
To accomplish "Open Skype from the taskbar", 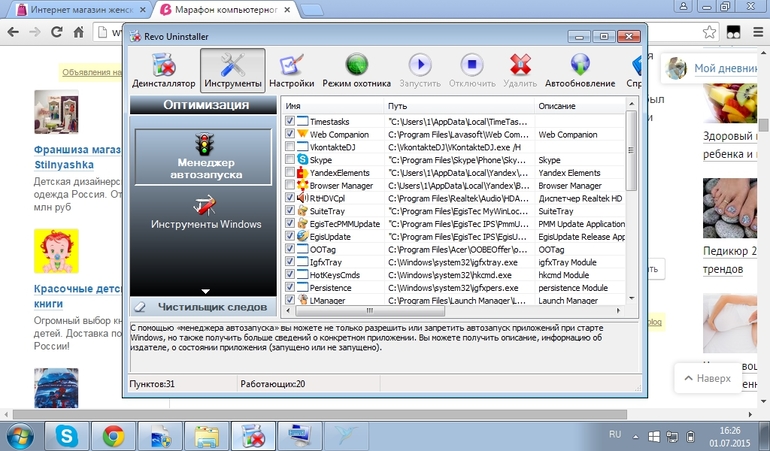I will click(67, 436).
